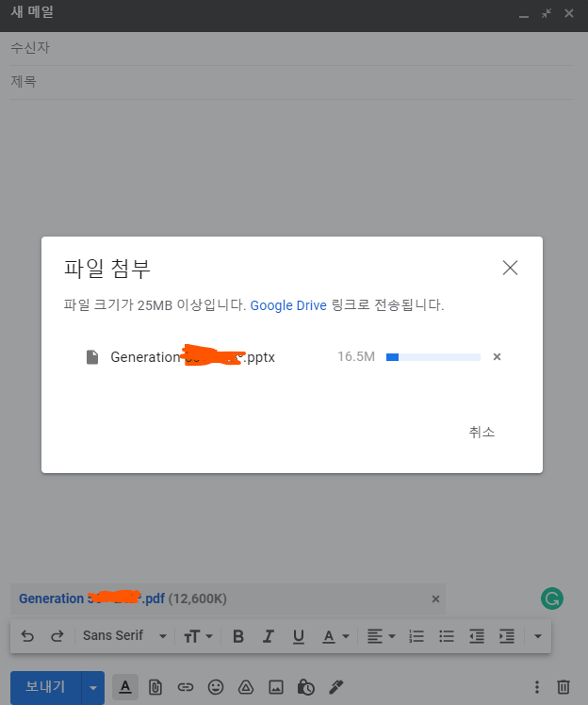Open the text alignment dropdown
This screenshot has height=705, width=588.
click(382, 636)
